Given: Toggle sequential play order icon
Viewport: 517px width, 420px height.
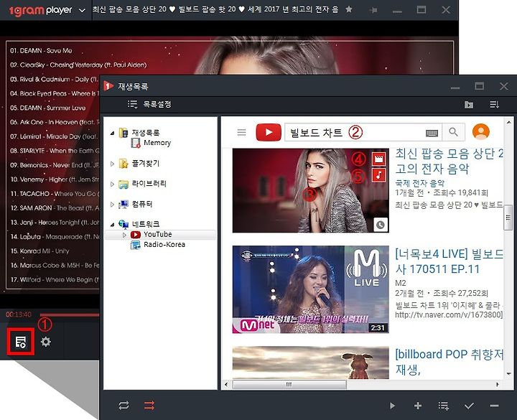Looking at the screenshot, I should click(149, 406).
